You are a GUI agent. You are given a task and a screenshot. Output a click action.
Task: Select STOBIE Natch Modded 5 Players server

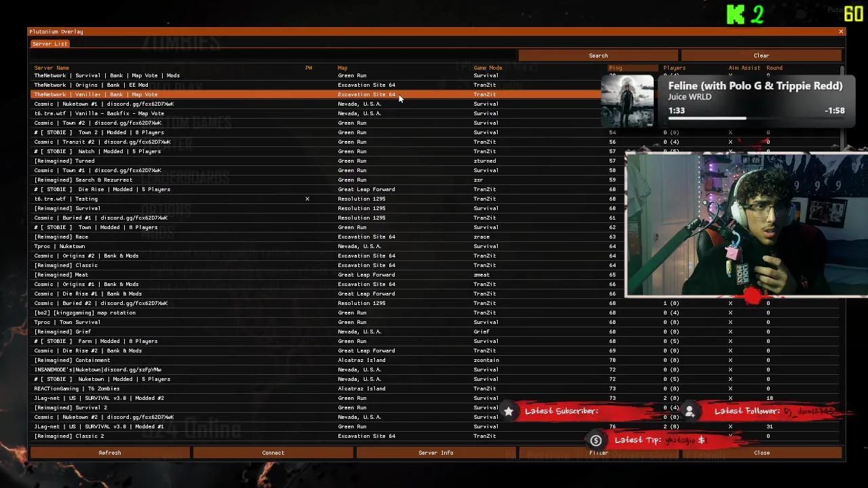(435, 151)
